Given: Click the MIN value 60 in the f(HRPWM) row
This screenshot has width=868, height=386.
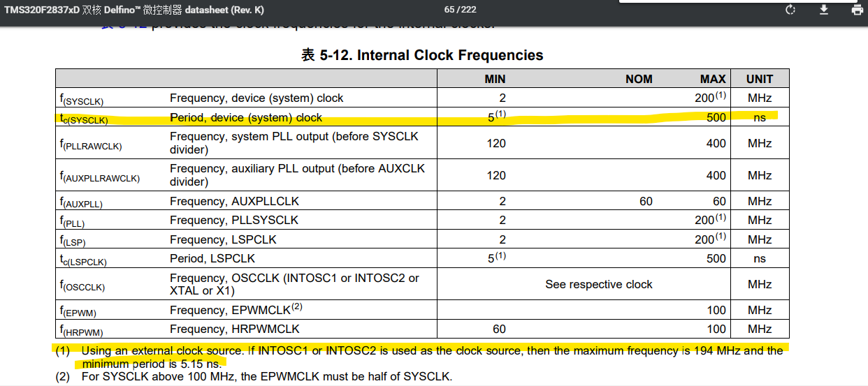Looking at the screenshot, I should pyautogui.click(x=499, y=329).
